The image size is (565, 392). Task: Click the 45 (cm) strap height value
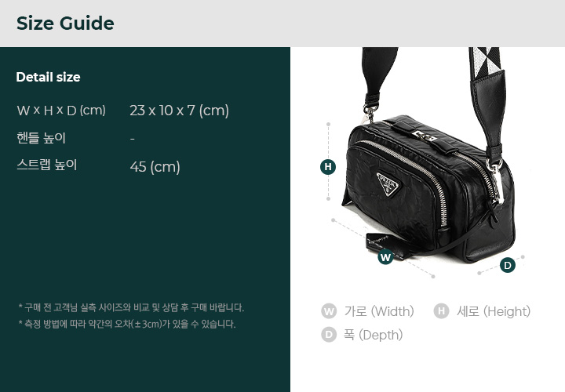click(x=155, y=167)
